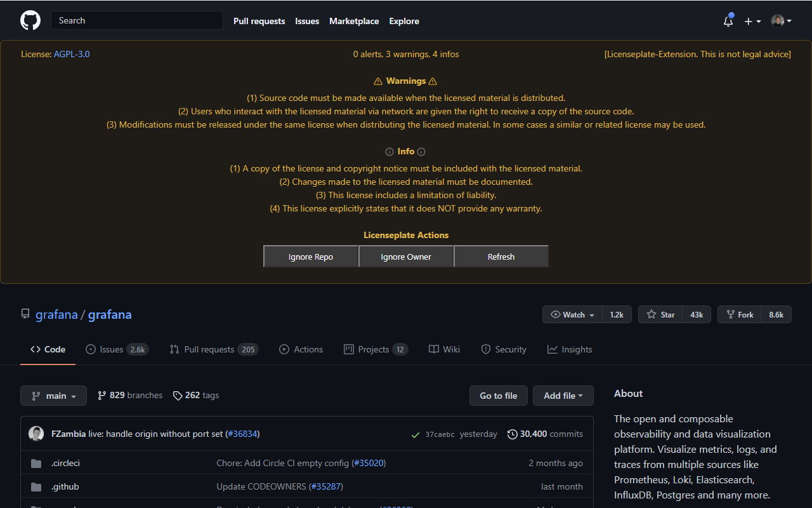View the 43k stargazers count
Screen dimensions: 812x508
click(697, 314)
